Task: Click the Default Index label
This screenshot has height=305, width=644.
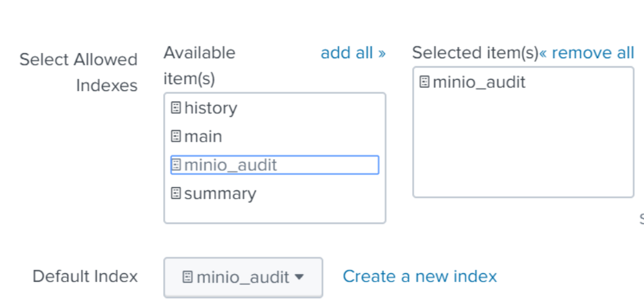Action: click(x=85, y=276)
